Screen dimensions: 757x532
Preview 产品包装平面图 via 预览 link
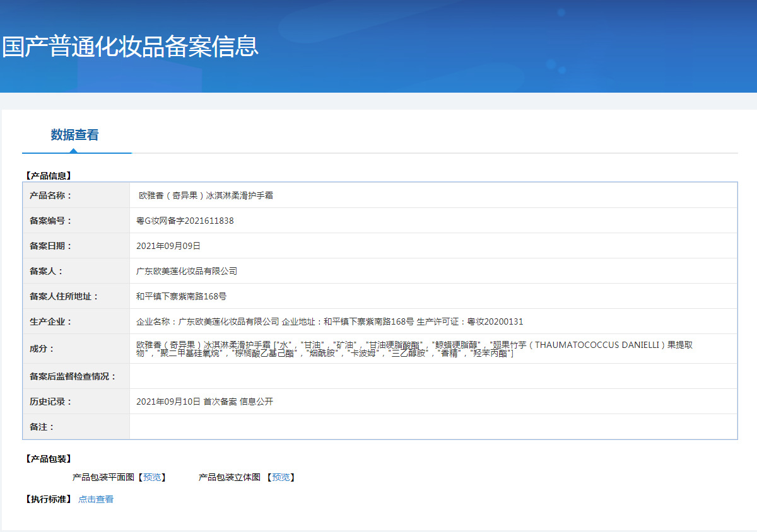click(x=152, y=477)
